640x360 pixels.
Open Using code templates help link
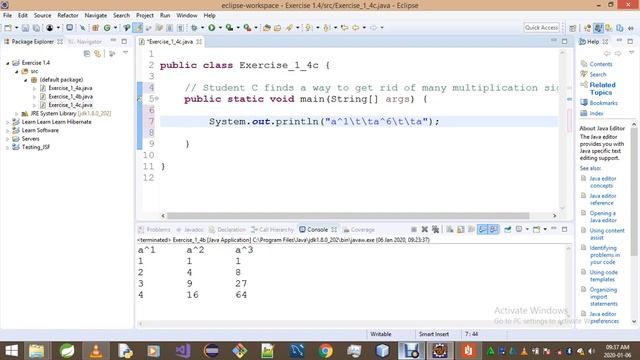(x=603, y=276)
